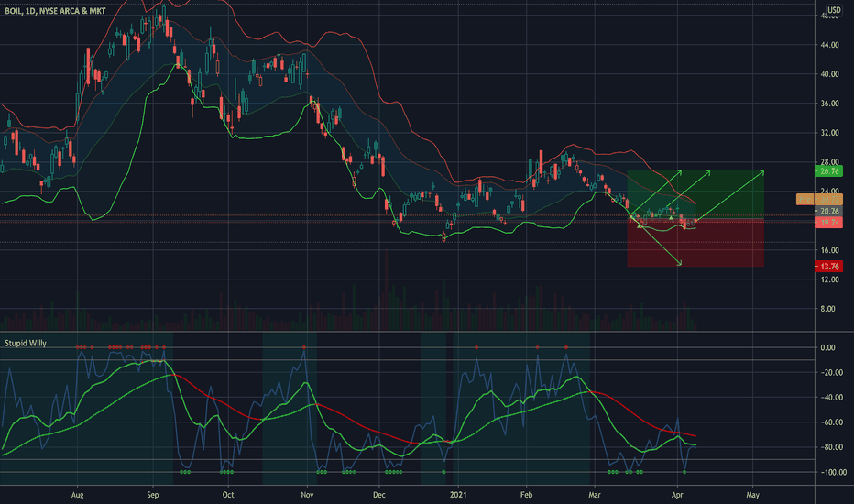Click the 0.00 indicator scale value
The width and height of the screenshot is (854, 504).
pos(827,347)
